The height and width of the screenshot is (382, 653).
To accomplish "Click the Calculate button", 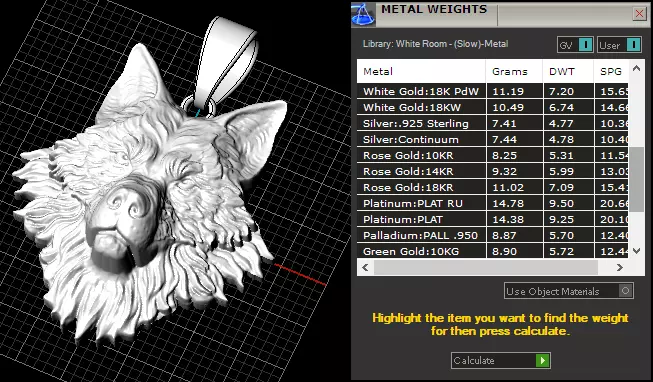I will 501,360.
